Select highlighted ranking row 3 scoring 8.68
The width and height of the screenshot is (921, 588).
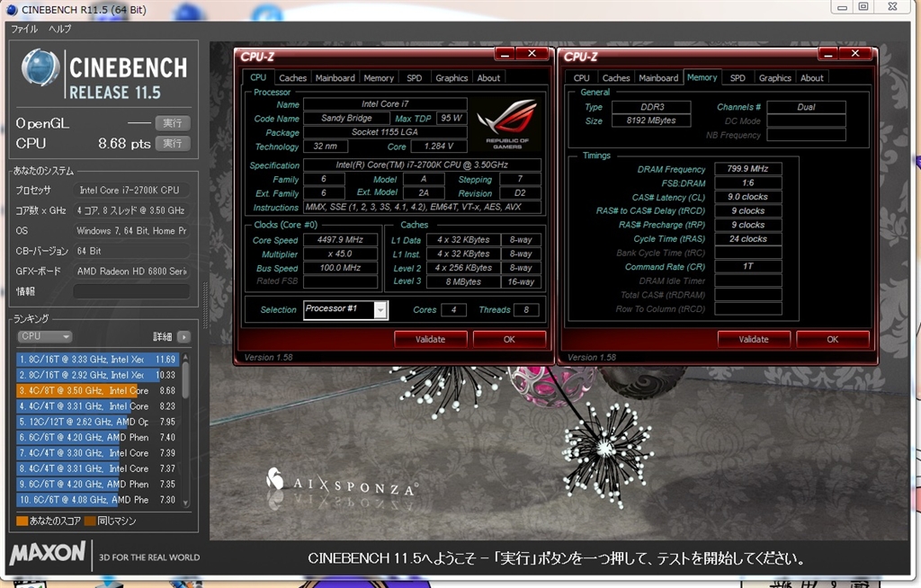click(x=97, y=390)
